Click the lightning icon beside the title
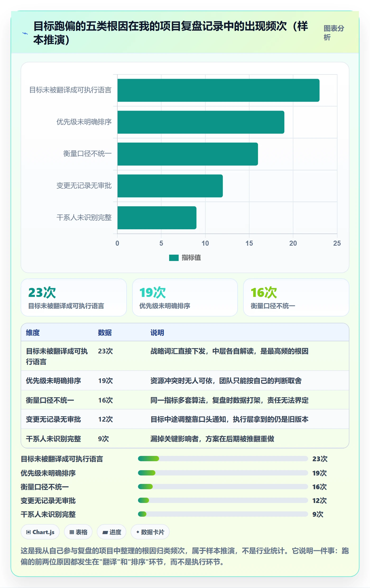 (x=25, y=33)
